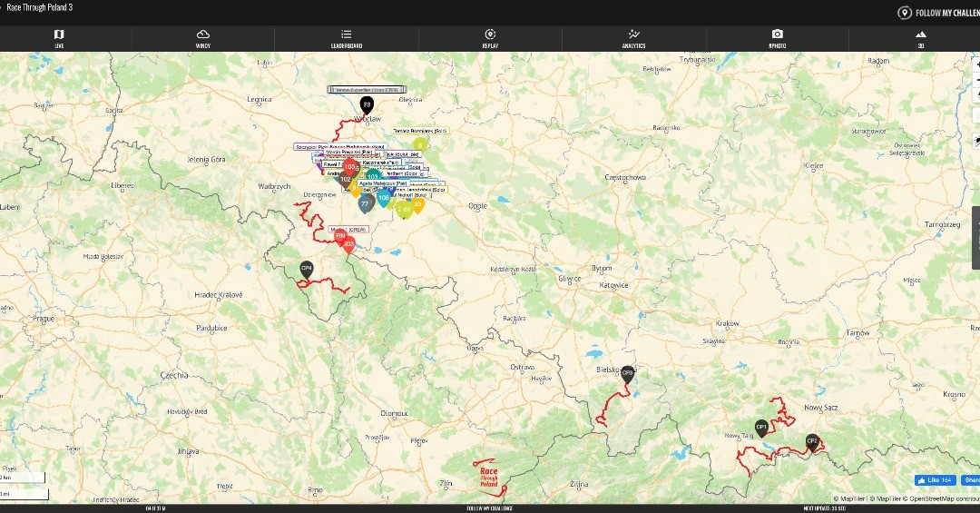Click the Facebook Share button

971,479
